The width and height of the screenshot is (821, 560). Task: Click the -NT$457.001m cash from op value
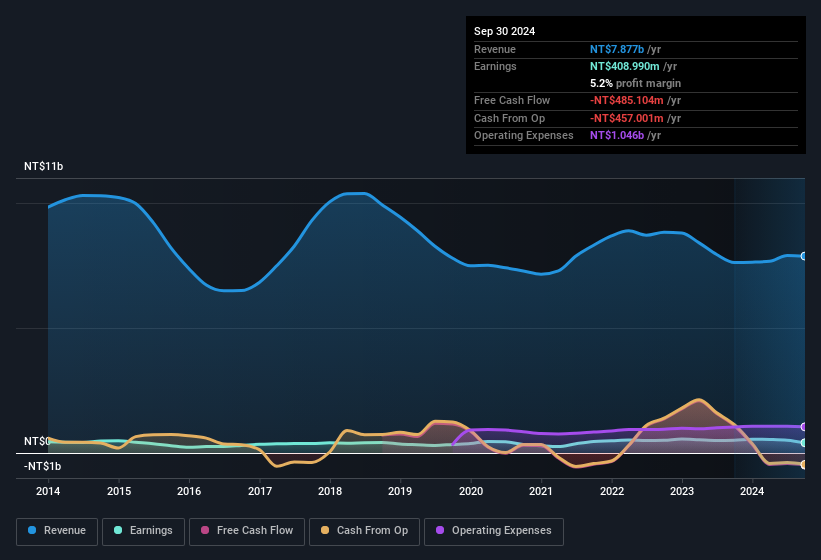pos(627,118)
